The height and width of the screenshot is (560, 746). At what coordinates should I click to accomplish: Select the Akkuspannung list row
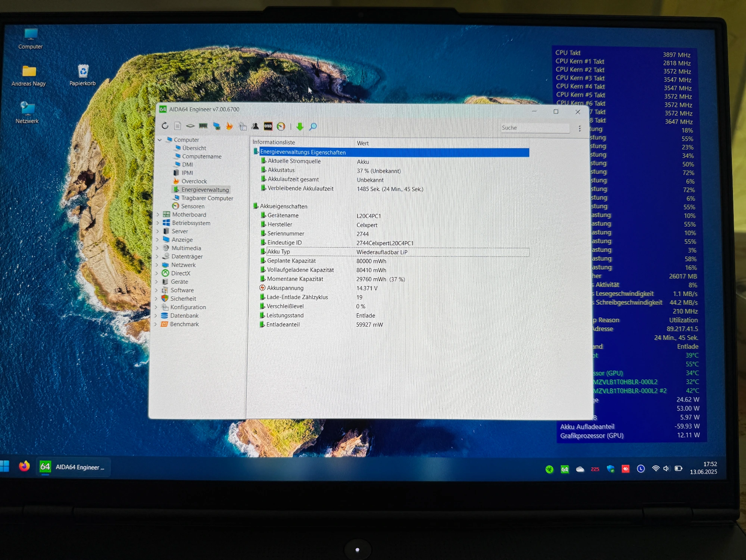pyautogui.click(x=285, y=288)
